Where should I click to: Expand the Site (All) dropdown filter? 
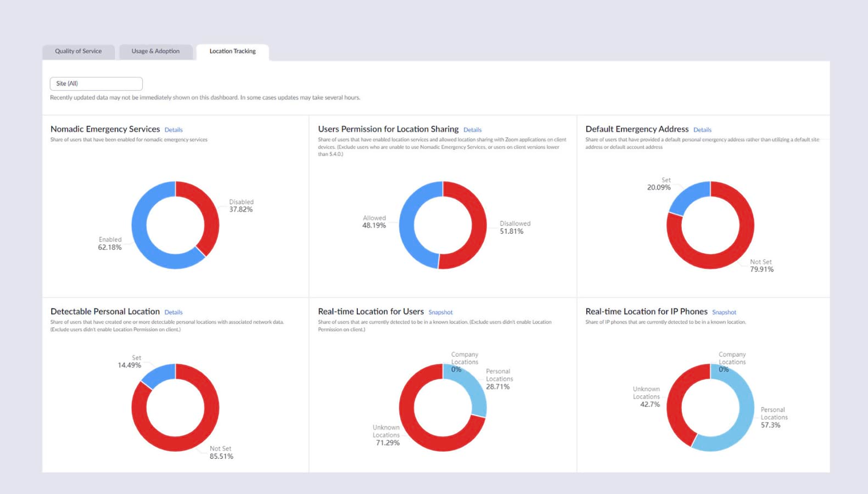coord(96,83)
